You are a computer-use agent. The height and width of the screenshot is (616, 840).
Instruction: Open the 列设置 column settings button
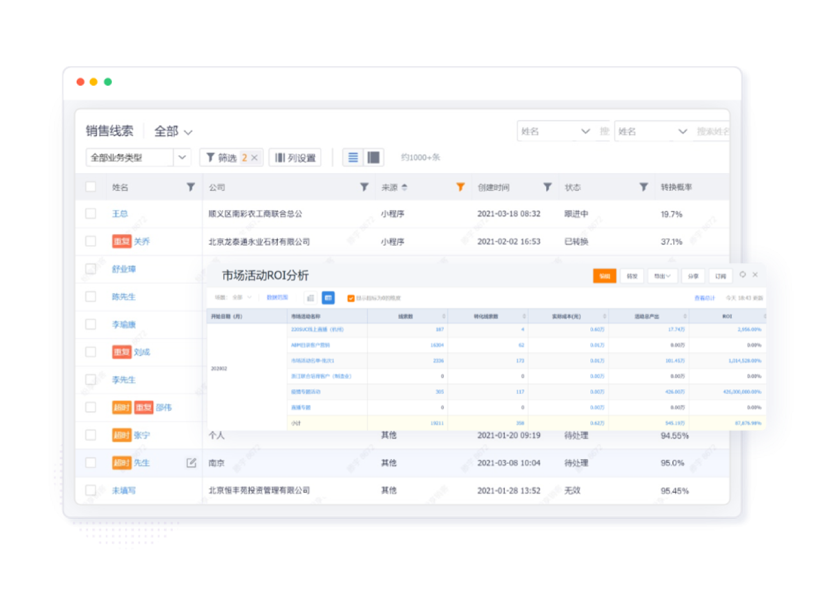[295, 158]
